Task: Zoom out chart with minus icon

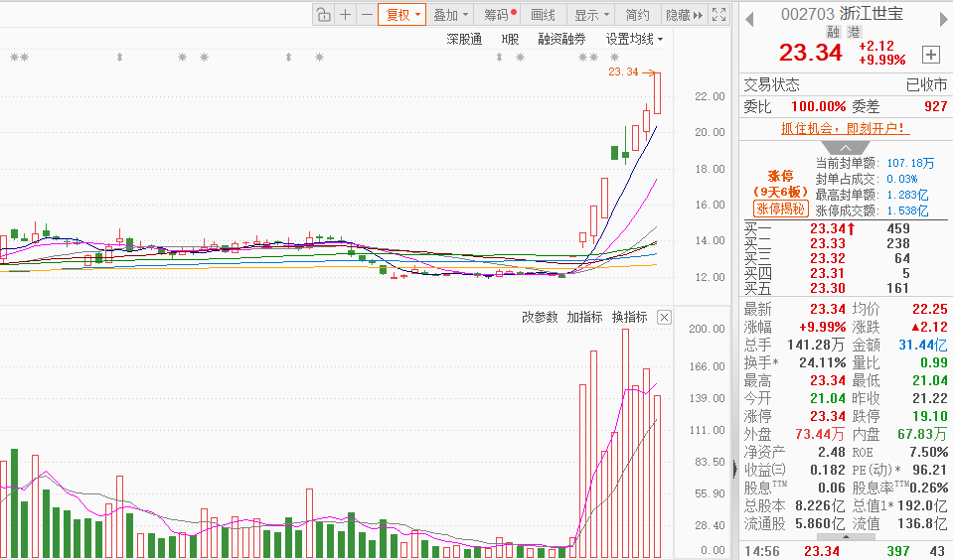Action: 367,15
